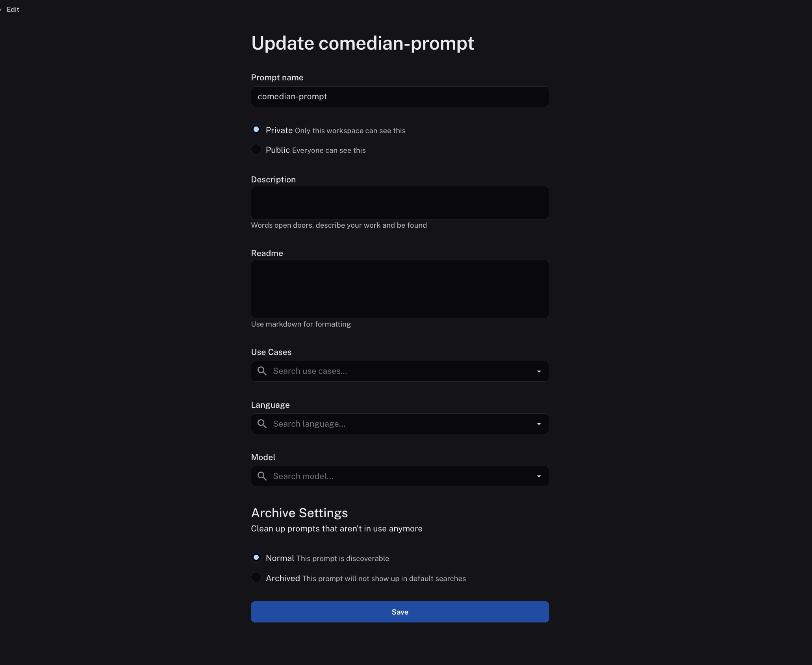Click the Language search magnifier icon
Screen dimensions: 812x665
262,424
